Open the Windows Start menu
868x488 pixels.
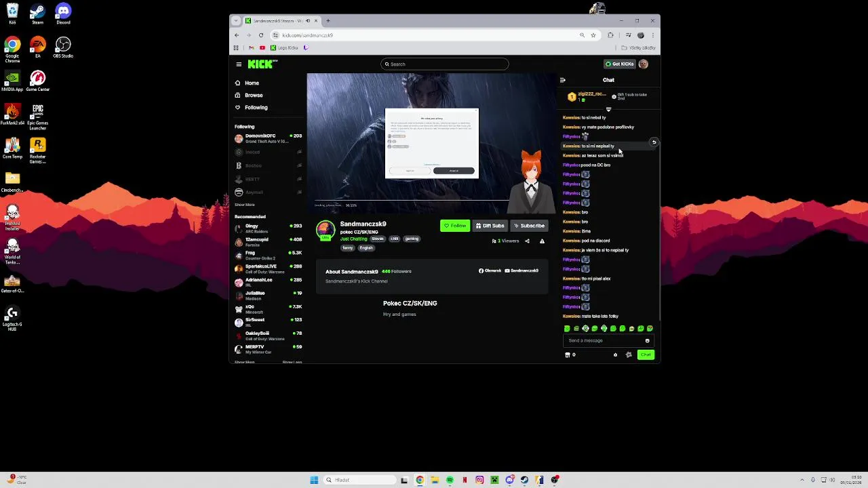pyautogui.click(x=314, y=480)
